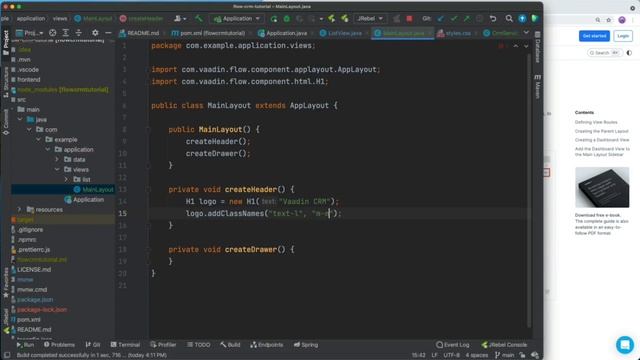Open the Terminal tool window tab

pyautogui.click(x=125, y=345)
